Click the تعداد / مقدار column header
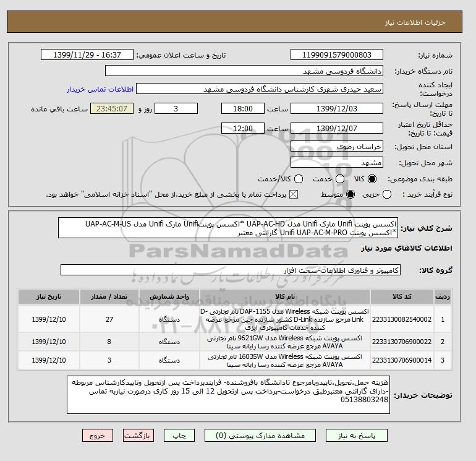The width and height of the screenshot is (476, 461). coord(109,296)
